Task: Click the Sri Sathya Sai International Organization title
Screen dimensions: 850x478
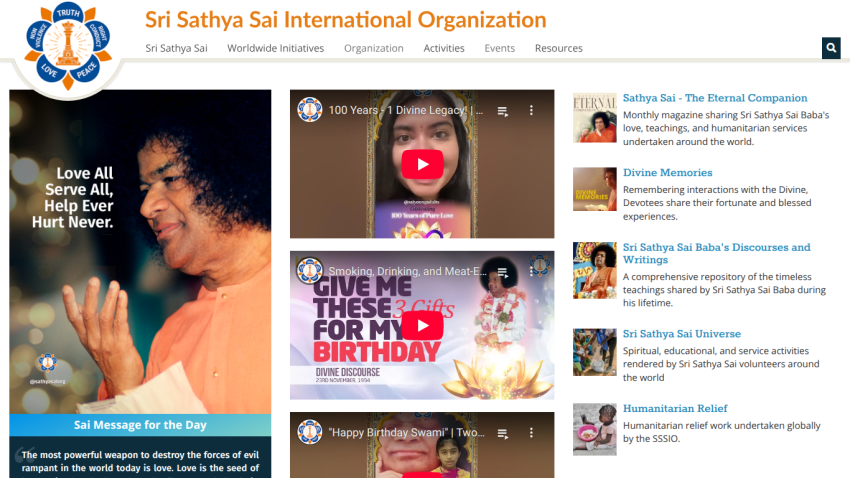Action: 345,20
